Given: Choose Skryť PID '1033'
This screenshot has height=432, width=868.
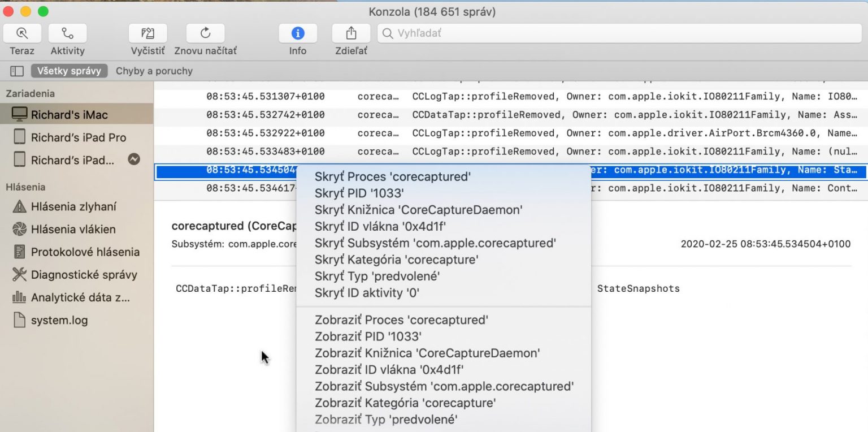Looking at the screenshot, I should 444,193.
